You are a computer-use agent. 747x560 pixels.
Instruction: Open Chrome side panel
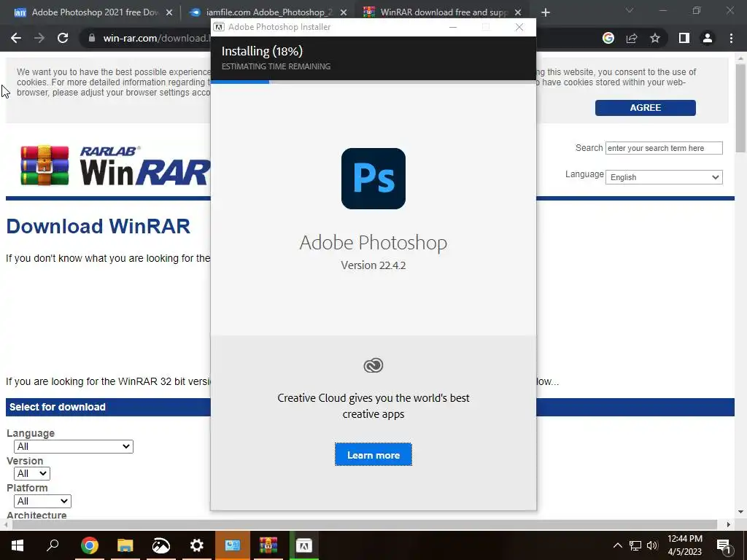684,38
